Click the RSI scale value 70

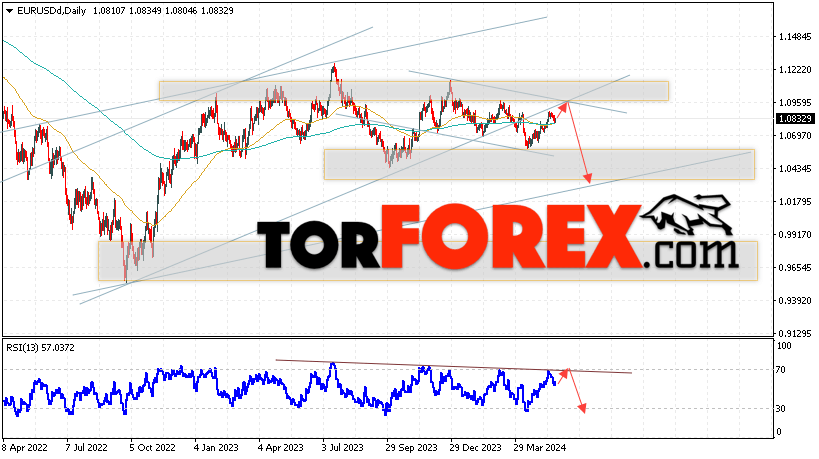tap(781, 370)
